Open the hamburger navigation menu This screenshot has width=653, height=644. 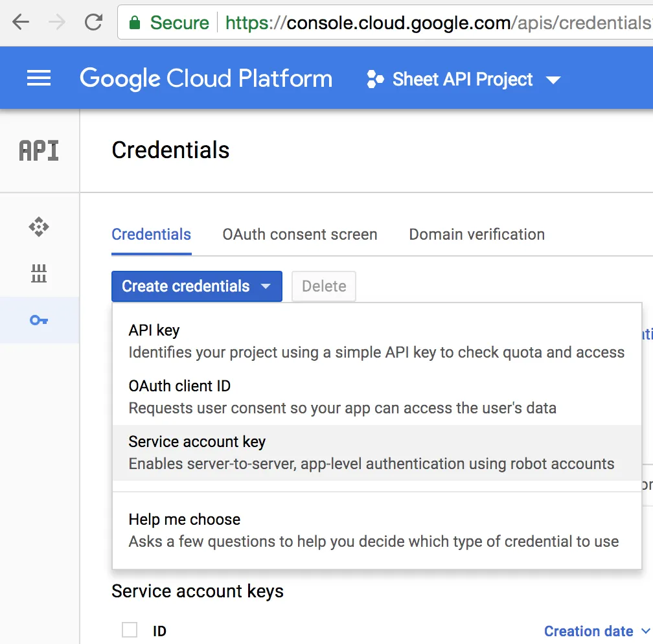point(39,79)
